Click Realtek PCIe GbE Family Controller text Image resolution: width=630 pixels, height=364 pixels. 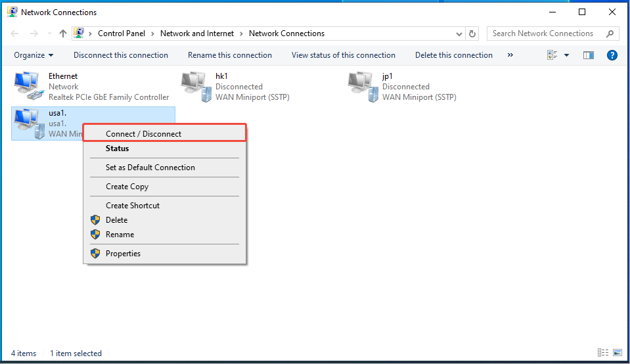point(109,97)
